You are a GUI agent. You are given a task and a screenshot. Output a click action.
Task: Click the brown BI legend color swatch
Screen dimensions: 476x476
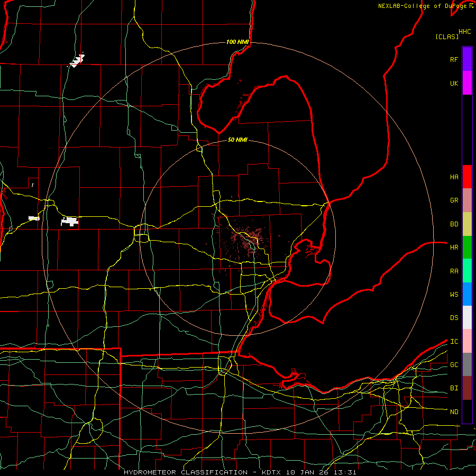click(x=467, y=388)
